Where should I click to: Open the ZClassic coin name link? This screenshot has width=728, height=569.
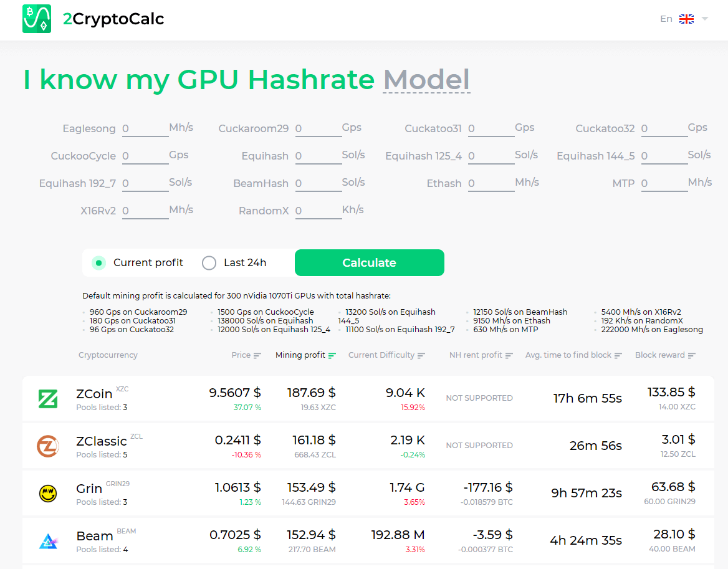[101, 441]
